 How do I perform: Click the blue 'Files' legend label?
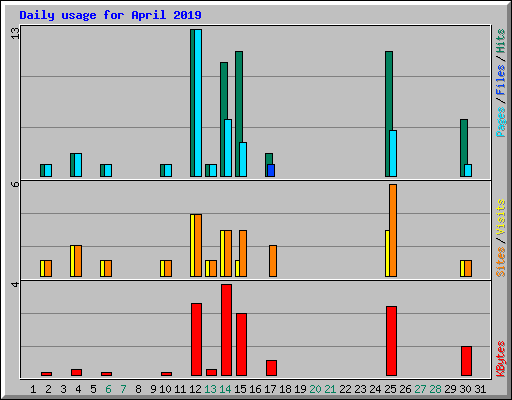point(500,79)
